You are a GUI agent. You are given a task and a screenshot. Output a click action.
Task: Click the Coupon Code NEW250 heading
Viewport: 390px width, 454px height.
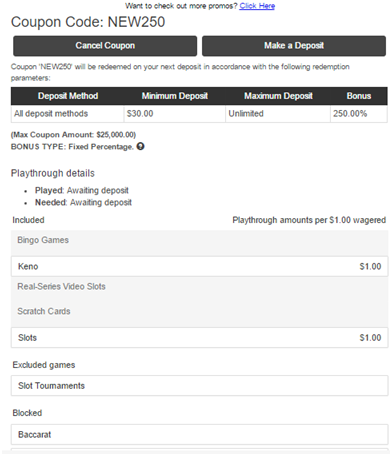pyautogui.click(x=88, y=22)
